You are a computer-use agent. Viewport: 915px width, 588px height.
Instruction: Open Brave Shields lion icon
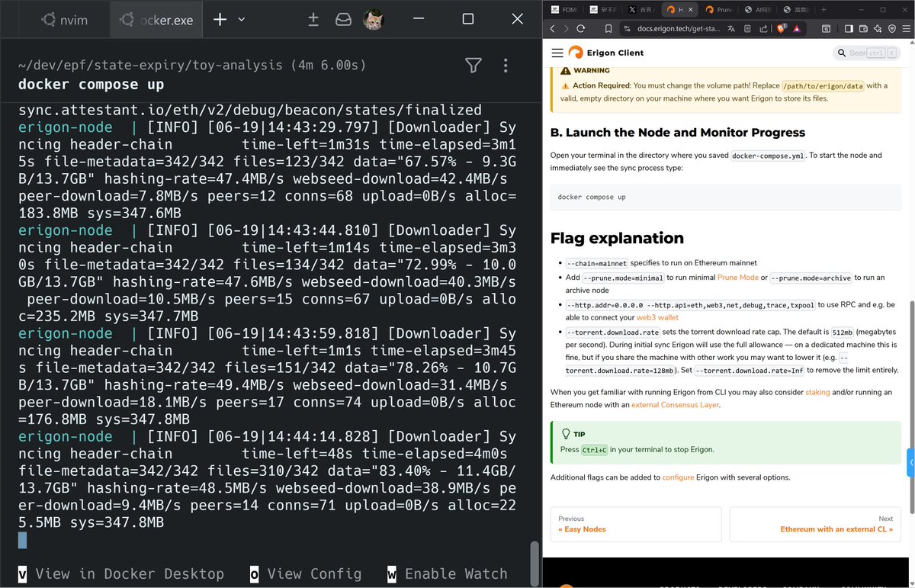(781, 29)
